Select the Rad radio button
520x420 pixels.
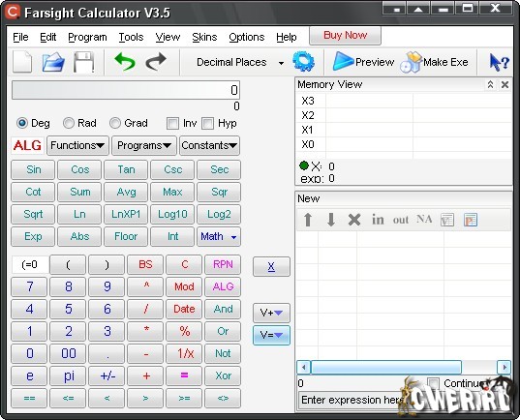[x=69, y=123]
